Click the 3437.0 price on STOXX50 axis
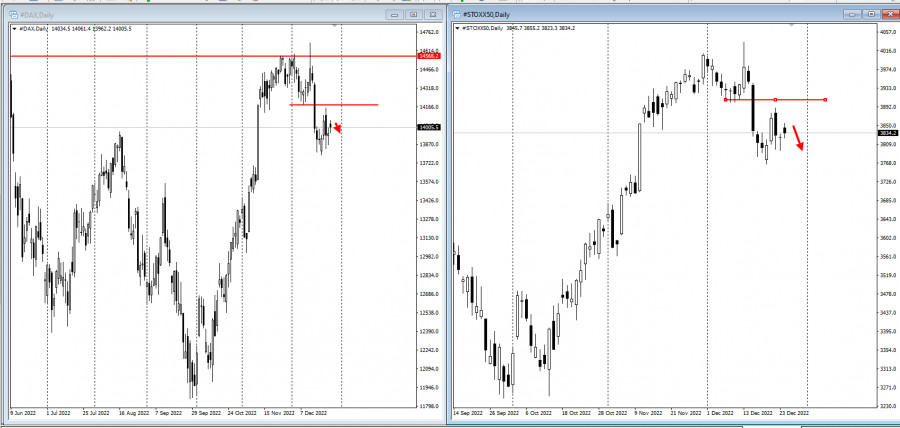Image resolution: width=900 pixels, height=428 pixels. coord(889,313)
